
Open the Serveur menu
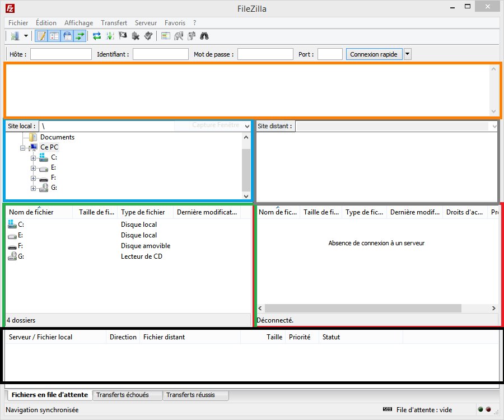(146, 23)
